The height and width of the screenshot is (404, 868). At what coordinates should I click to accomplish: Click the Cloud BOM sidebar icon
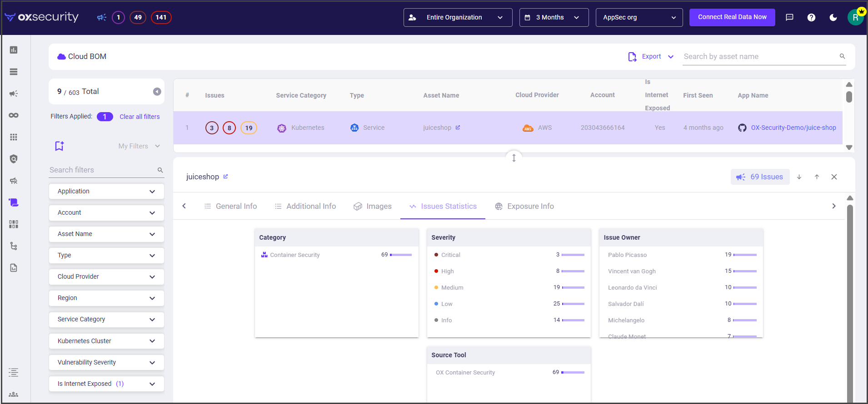pyautogui.click(x=14, y=202)
